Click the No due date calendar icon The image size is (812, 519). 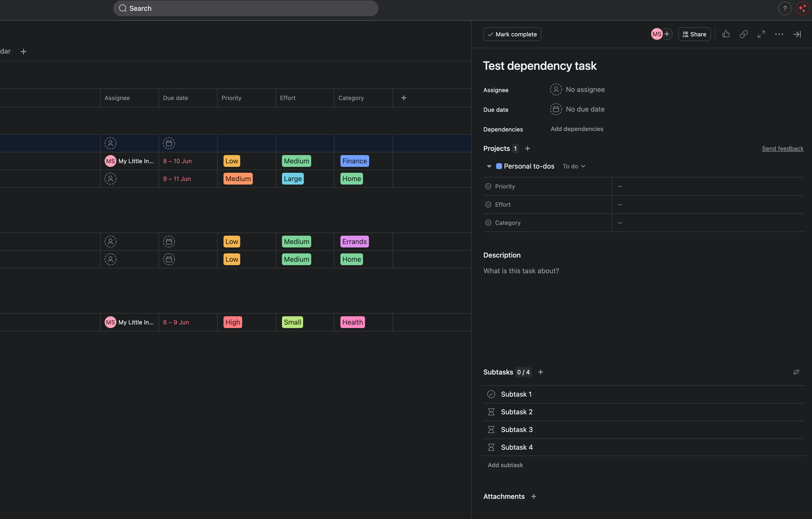pos(556,109)
